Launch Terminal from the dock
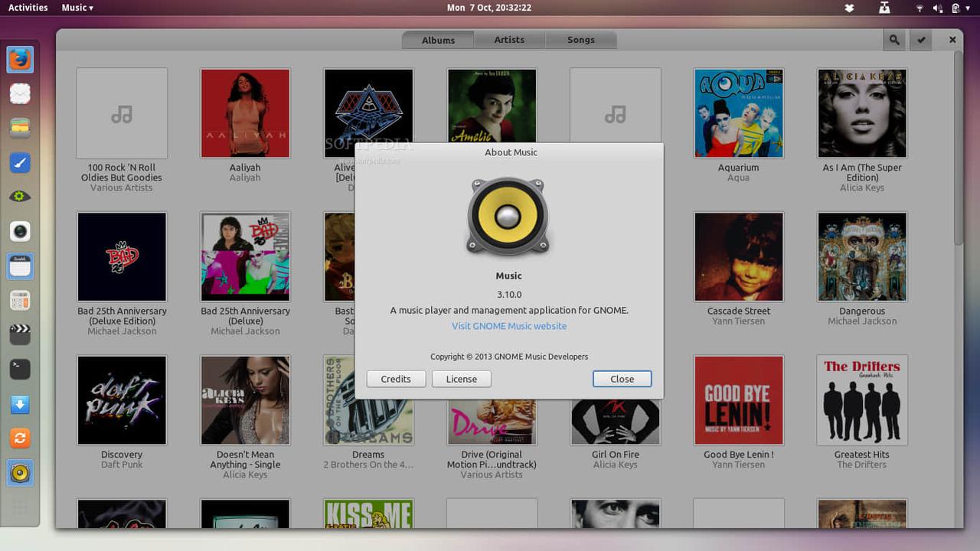 [x=20, y=369]
